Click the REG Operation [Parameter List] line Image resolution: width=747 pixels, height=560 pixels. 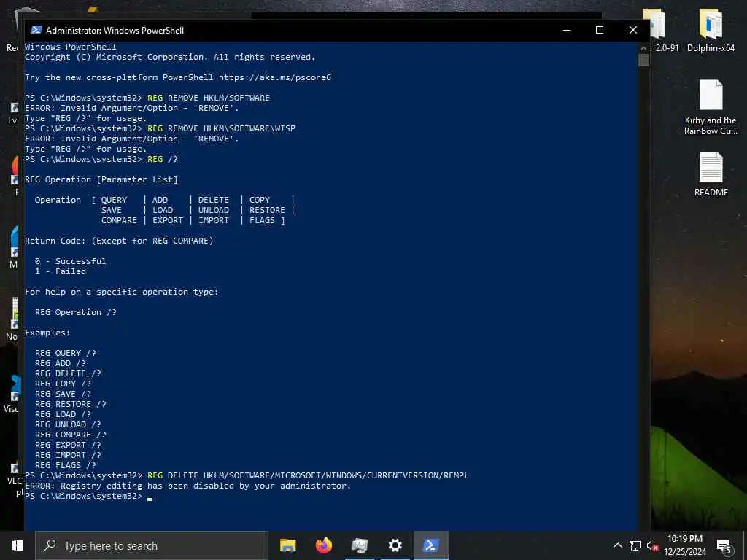[101, 179]
